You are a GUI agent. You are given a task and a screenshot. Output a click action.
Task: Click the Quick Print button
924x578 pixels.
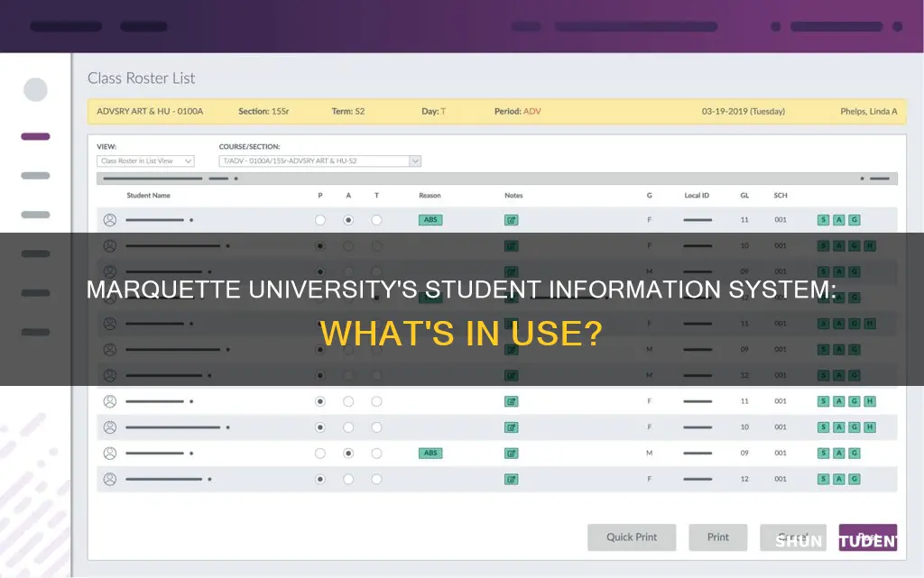pos(632,537)
